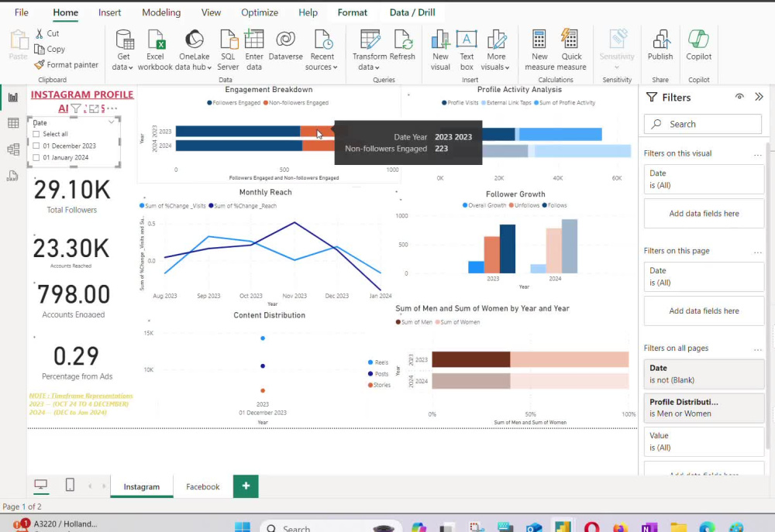Collapse the Filters pane with double-arrow
The image size is (775, 532).
(760, 96)
